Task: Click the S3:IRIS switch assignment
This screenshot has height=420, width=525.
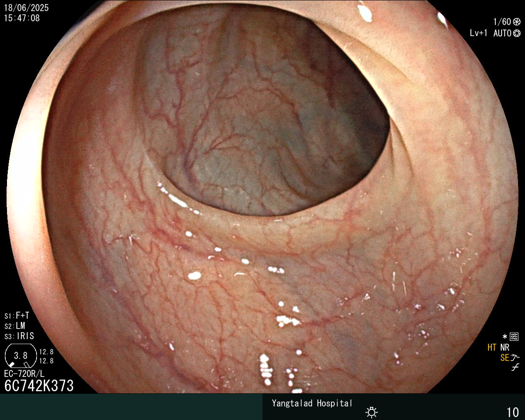Action: coord(19,336)
